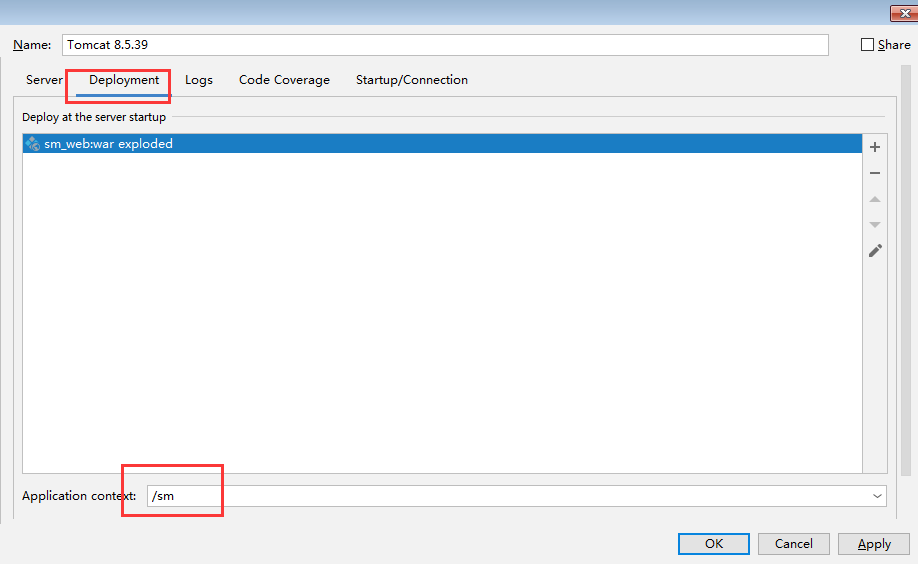Close the dialog with the red X button
The height and width of the screenshot is (564, 918).
(904, 13)
